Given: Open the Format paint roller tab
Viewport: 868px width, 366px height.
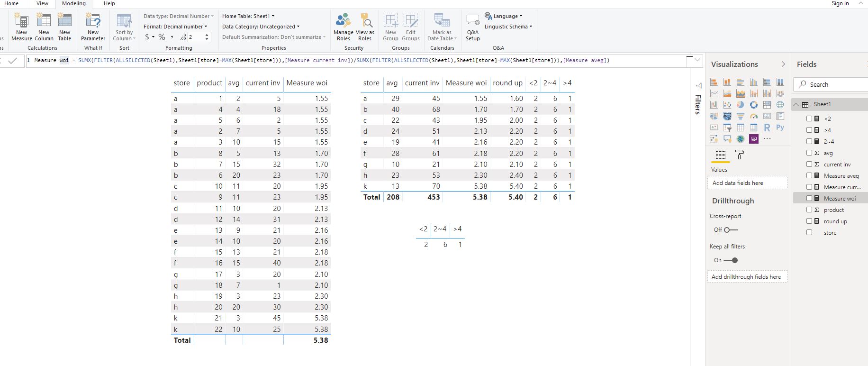Looking at the screenshot, I should point(740,155).
